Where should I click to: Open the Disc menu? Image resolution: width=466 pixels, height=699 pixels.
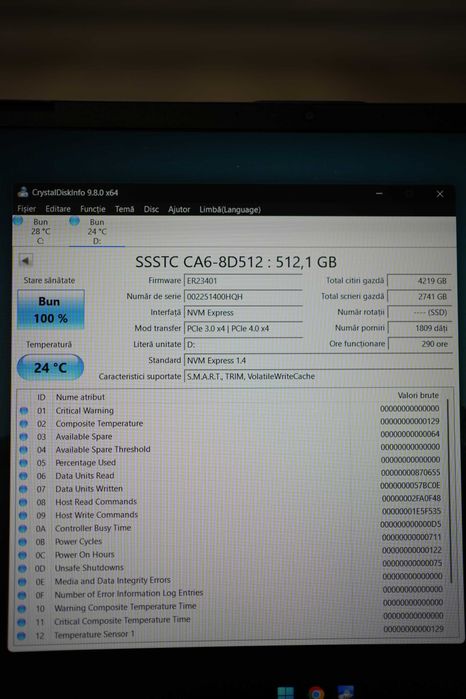coord(151,209)
